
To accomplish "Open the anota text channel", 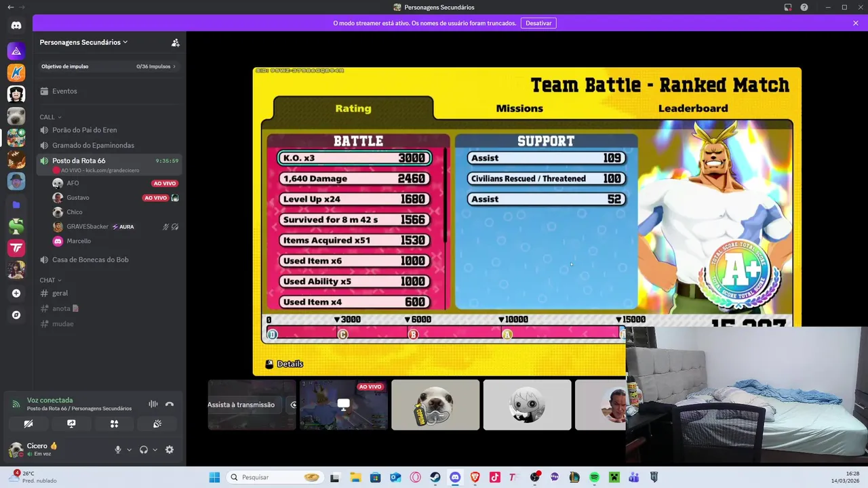I will point(109,308).
